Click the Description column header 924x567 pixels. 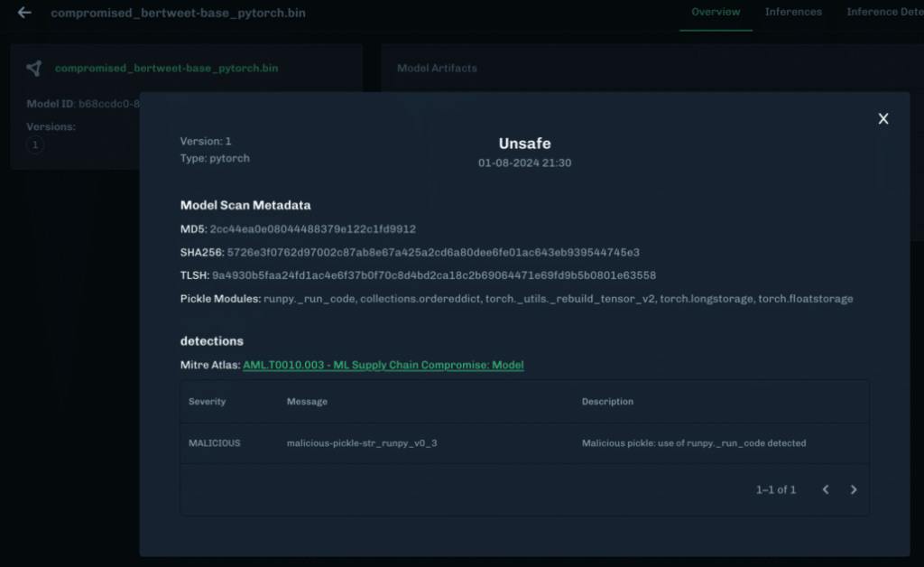pos(607,401)
